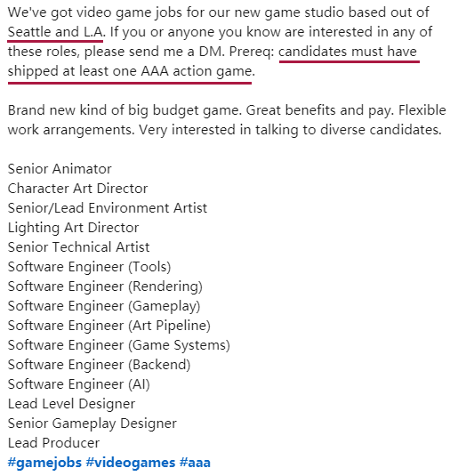Image resolution: width=458 pixels, height=476 pixels.
Task: Click Software Engineer (Gameplay) text
Action: pyautogui.click(x=104, y=306)
